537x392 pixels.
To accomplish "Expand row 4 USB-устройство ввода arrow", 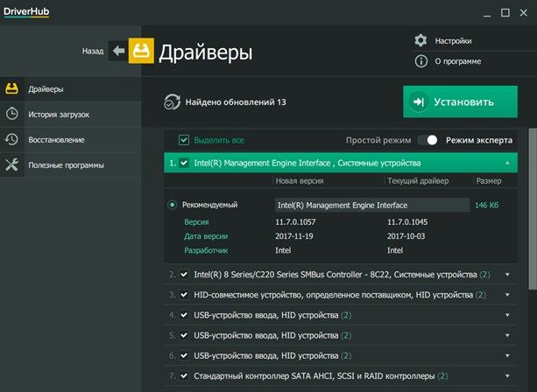I will [507, 315].
